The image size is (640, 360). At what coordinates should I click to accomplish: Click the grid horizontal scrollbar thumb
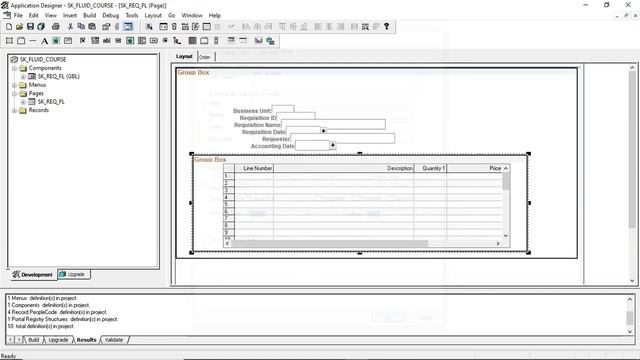330,244
